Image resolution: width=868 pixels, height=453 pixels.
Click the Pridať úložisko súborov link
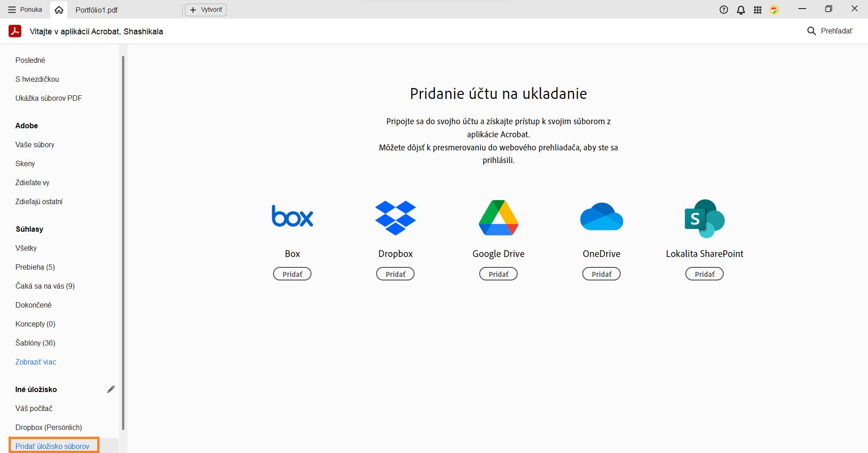[52, 446]
